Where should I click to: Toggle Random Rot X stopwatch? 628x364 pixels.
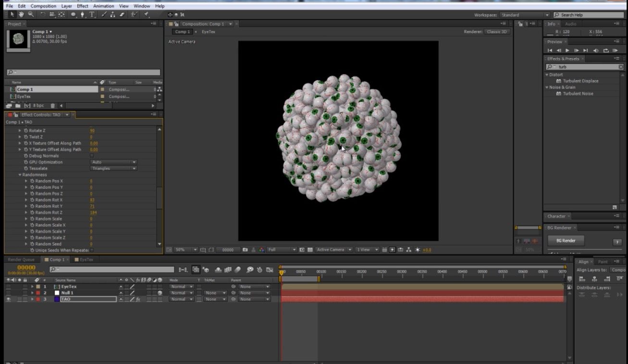(x=32, y=200)
